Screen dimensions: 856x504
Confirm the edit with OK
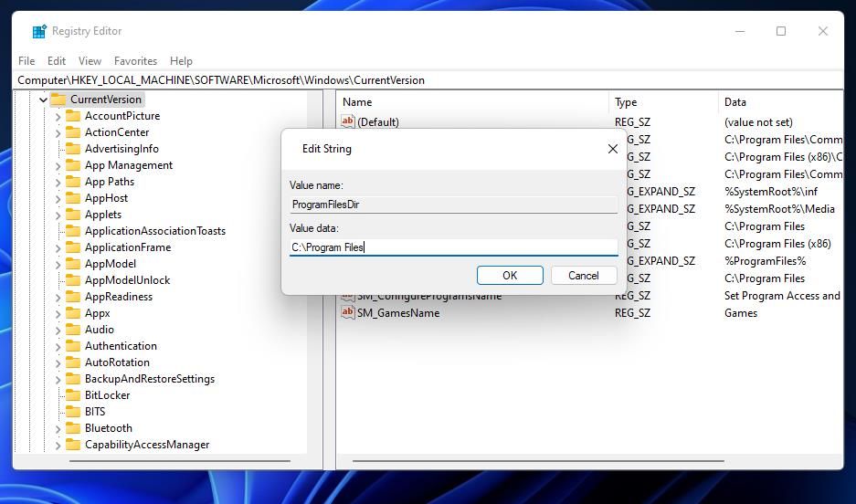(510, 276)
